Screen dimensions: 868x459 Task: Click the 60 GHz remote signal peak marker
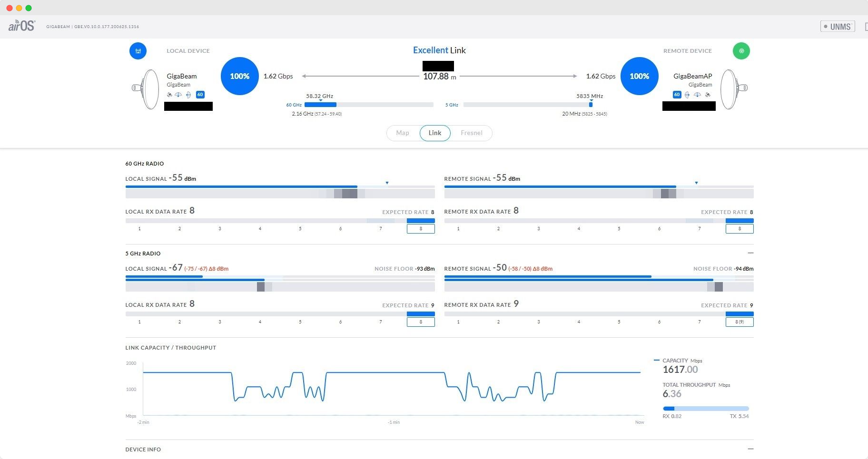pyautogui.click(x=696, y=183)
